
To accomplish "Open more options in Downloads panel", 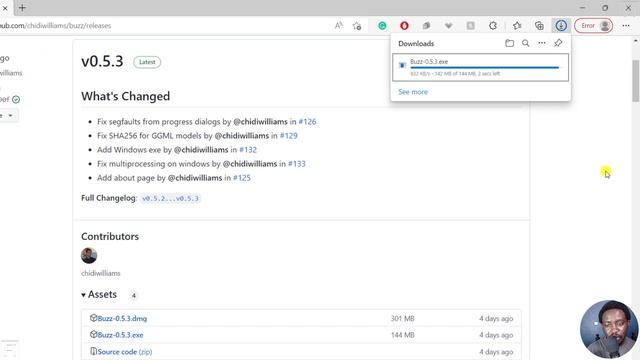I will (542, 43).
